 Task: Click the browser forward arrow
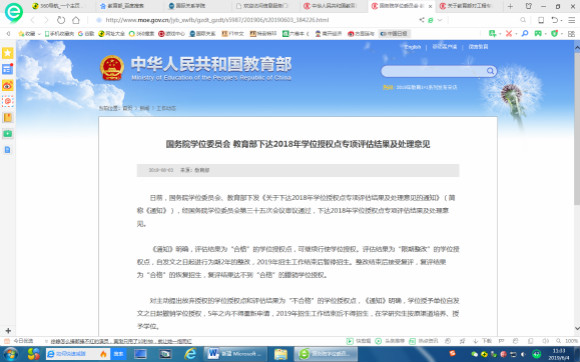tap(47, 20)
